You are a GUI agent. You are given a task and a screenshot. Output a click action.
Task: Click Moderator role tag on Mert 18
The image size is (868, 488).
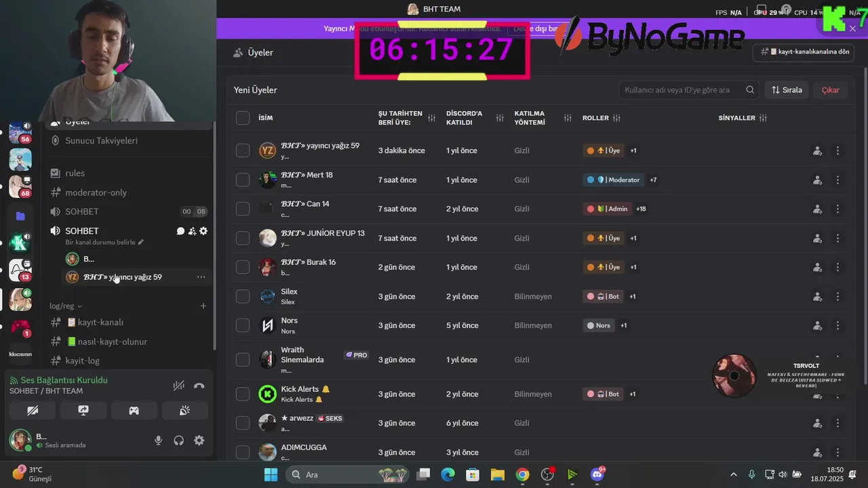click(x=614, y=180)
